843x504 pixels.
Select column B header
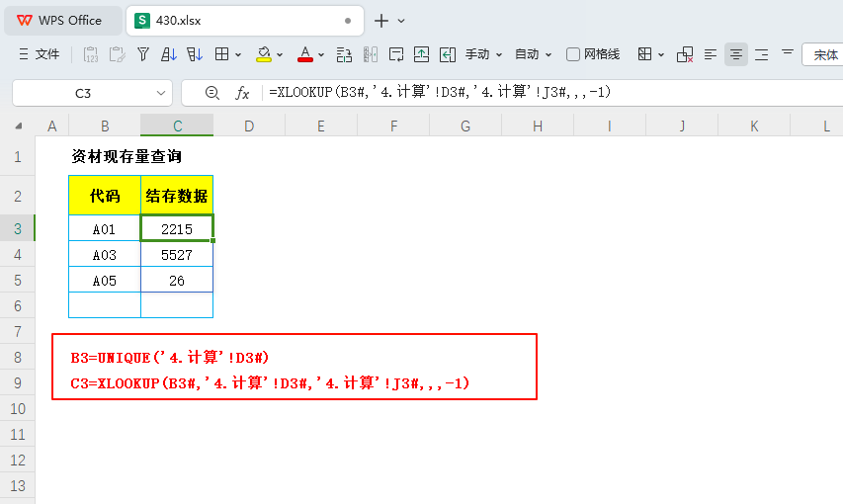105,126
